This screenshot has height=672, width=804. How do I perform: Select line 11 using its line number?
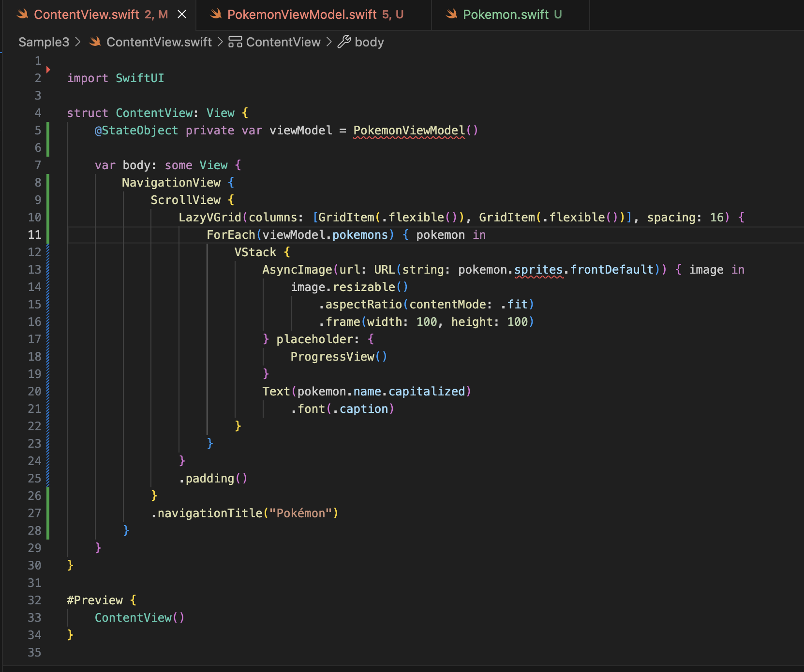coord(34,235)
